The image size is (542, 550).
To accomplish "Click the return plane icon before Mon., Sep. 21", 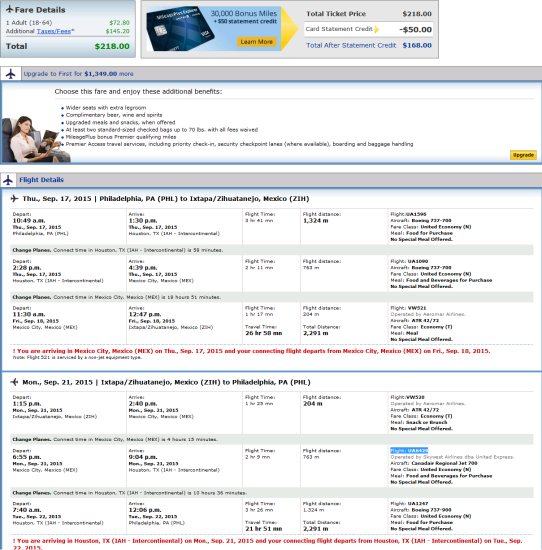I will (14, 382).
